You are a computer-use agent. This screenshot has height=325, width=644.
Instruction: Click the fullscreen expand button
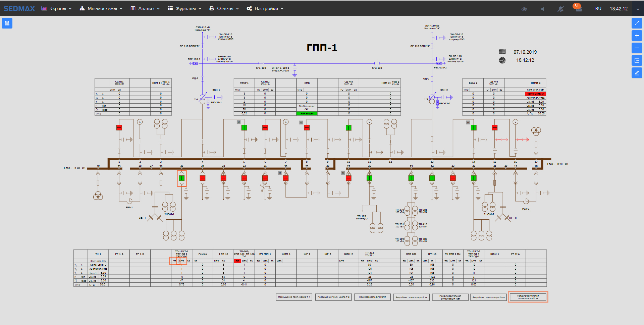[x=637, y=23]
